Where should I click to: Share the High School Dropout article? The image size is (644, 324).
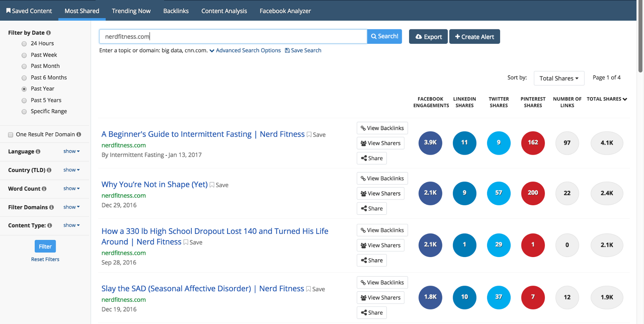point(372,260)
